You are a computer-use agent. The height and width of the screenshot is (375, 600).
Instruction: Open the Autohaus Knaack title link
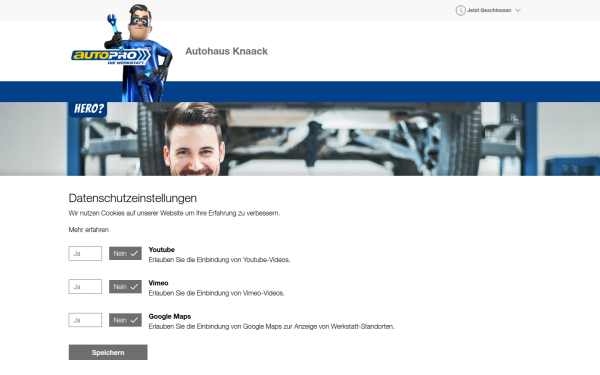click(x=227, y=51)
